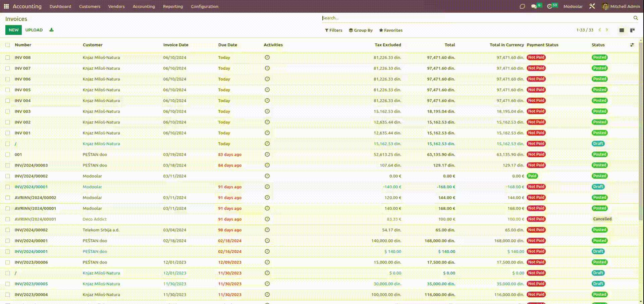
Task: Click the search magnifier icon
Action: coord(635,18)
